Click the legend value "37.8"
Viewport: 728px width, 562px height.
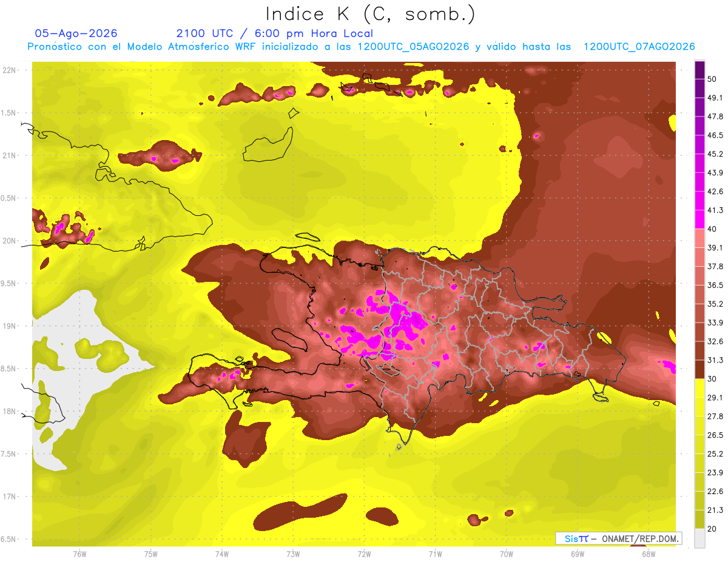(x=715, y=267)
